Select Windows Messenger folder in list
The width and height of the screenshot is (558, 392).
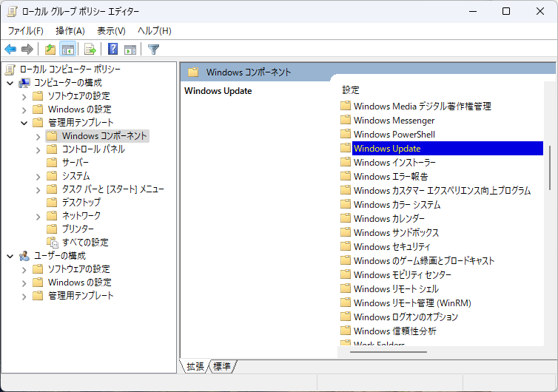pyautogui.click(x=394, y=121)
